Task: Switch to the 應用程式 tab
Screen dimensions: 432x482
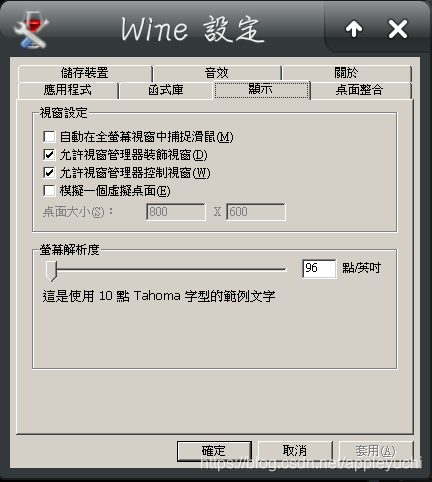Action: pos(68,90)
